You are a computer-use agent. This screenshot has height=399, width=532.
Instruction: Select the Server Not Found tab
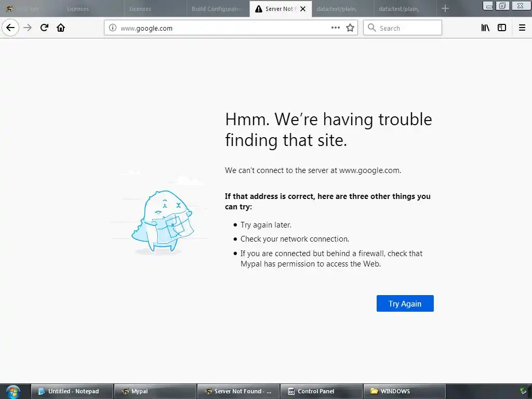[281, 9]
